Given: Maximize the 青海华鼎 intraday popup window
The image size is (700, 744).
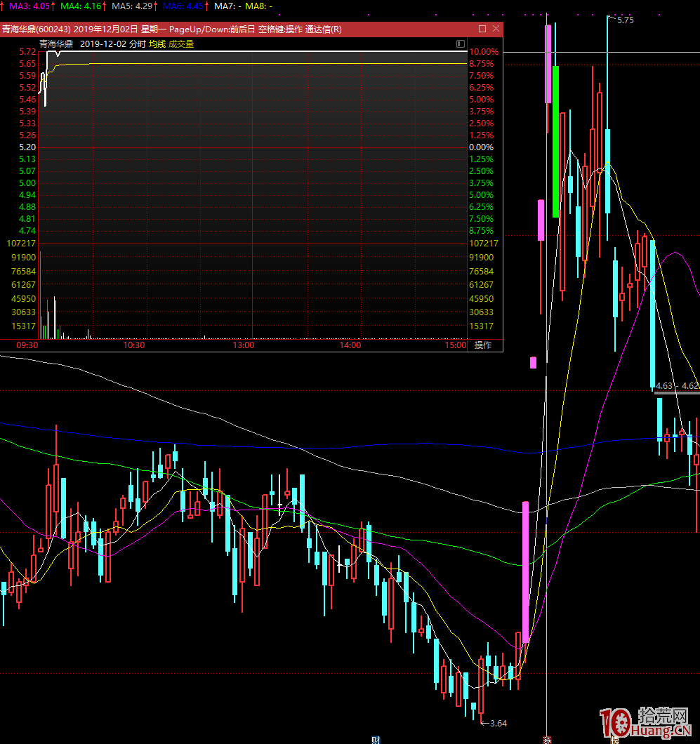Looking at the screenshot, I should pyautogui.click(x=482, y=29).
